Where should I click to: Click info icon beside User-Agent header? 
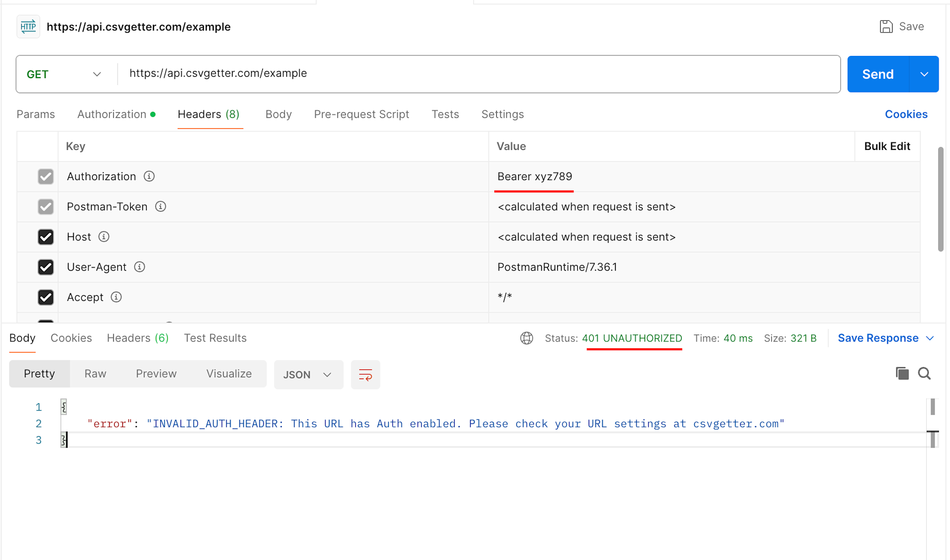[x=140, y=267]
